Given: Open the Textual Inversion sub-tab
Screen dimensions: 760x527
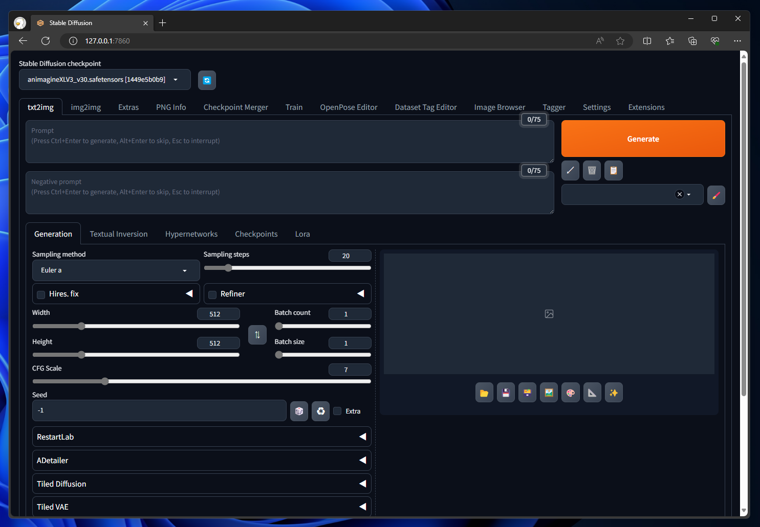Looking at the screenshot, I should [119, 234].
